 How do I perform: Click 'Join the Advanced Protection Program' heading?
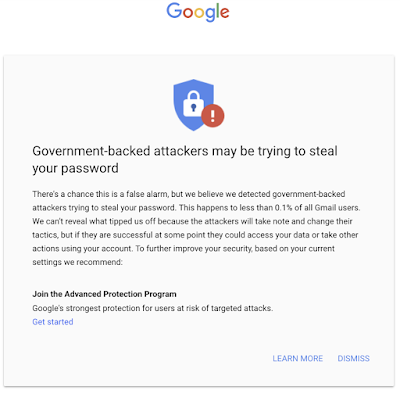tap(104, 294)
